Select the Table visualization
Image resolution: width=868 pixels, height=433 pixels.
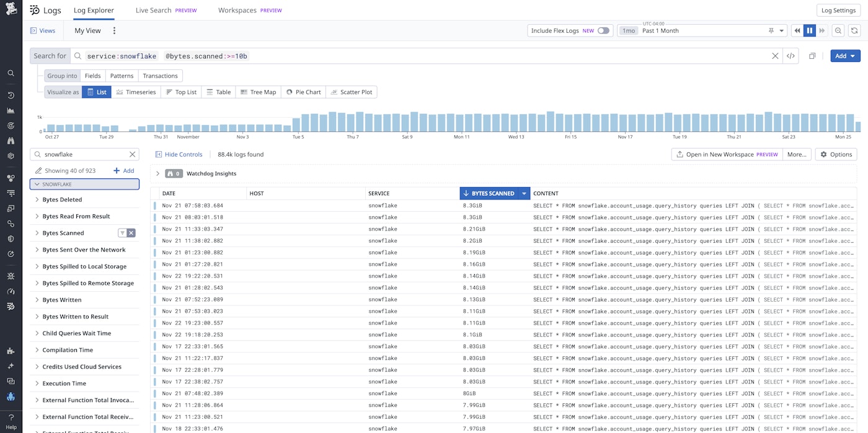tap(218, 92)
